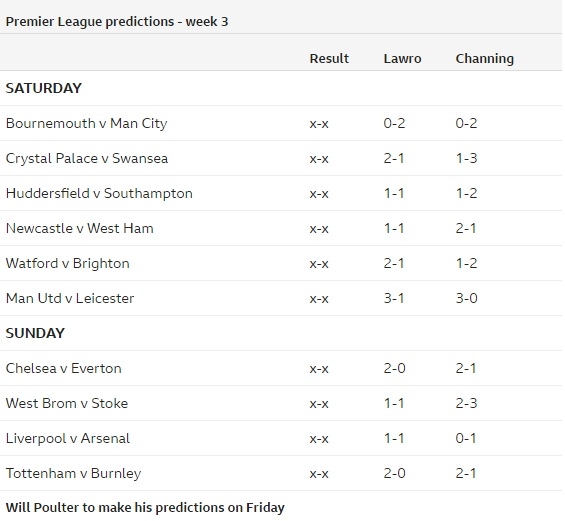
Task: Select the Lawro column header
Action: [x=402, y=58]
